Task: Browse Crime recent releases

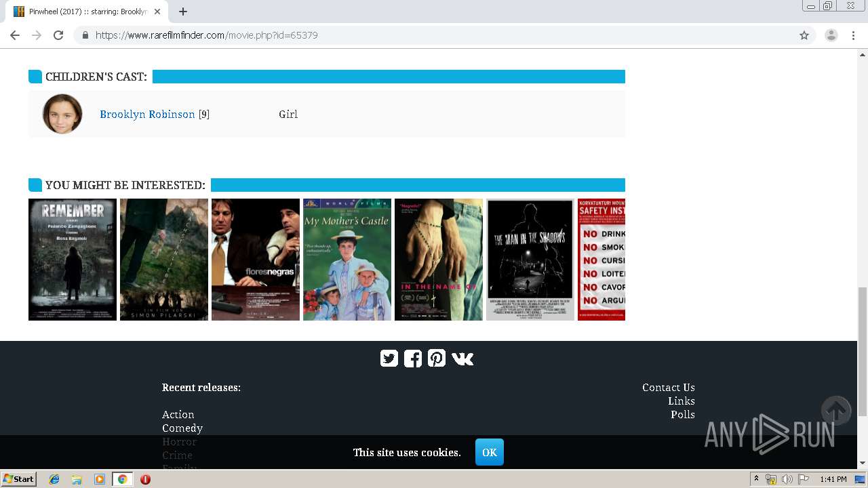Action: [x=177, y=455]
